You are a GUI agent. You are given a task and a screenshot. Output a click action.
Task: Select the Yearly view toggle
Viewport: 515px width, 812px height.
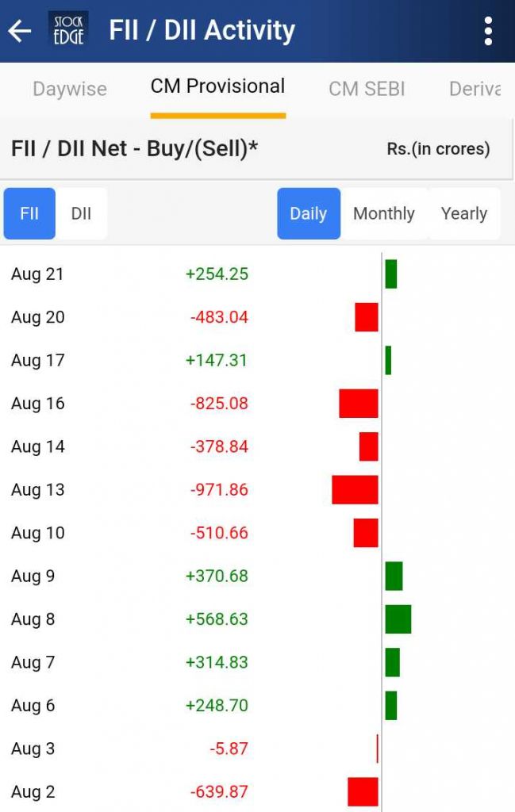coord(465,213)
